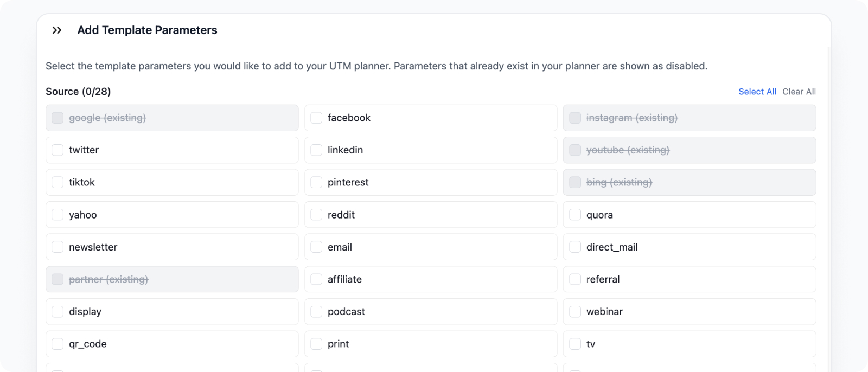Check the pinterest checkbox
The width and height of the screenshot is (868, 372).
(316, 182)
